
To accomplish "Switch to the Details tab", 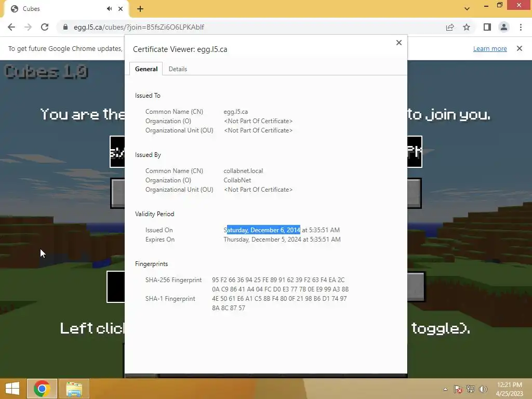I will pyautogui.click(x=178, y=69).
